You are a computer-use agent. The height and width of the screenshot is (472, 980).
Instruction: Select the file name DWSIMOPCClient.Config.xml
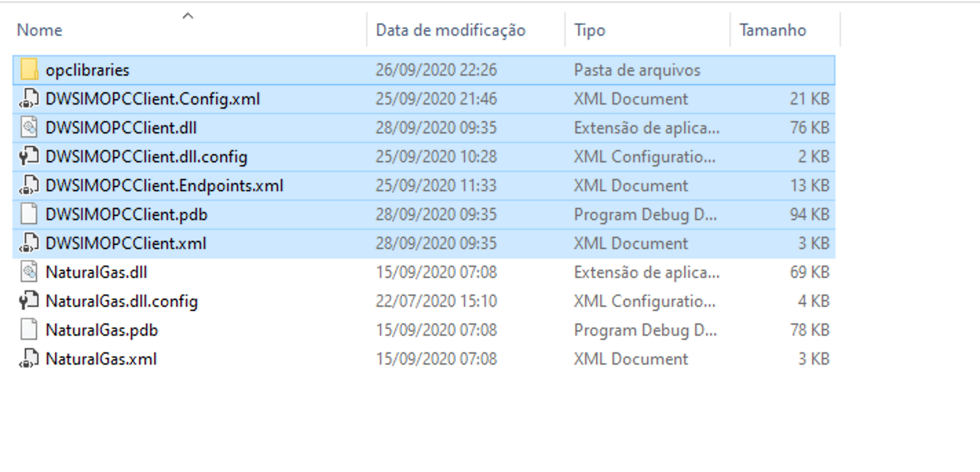(x=153, y=99)
